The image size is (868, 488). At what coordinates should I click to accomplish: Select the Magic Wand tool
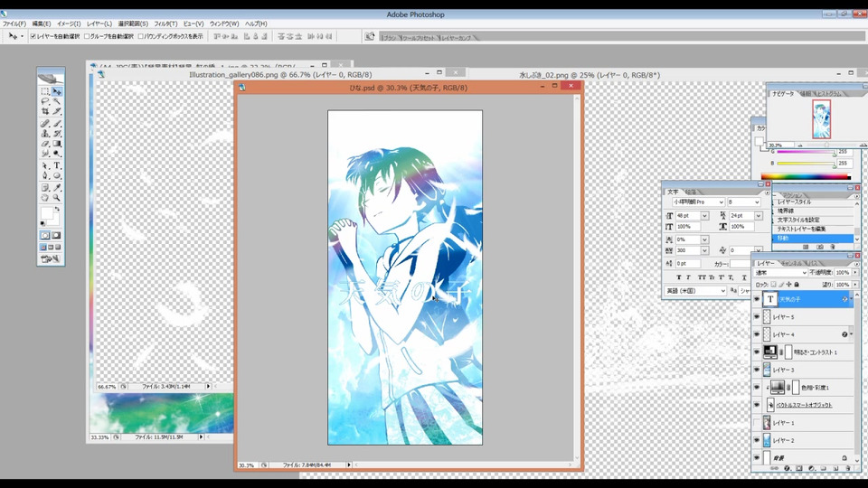tap(56, 102)
